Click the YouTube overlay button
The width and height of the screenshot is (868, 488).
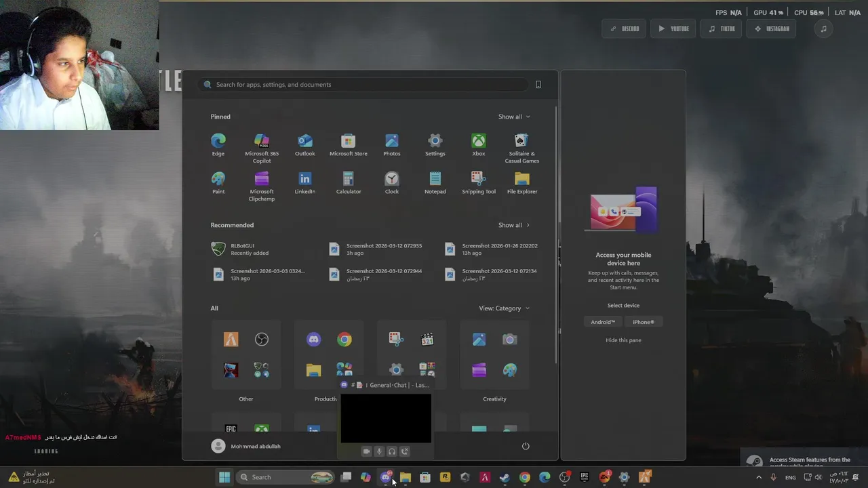(673, 29)
